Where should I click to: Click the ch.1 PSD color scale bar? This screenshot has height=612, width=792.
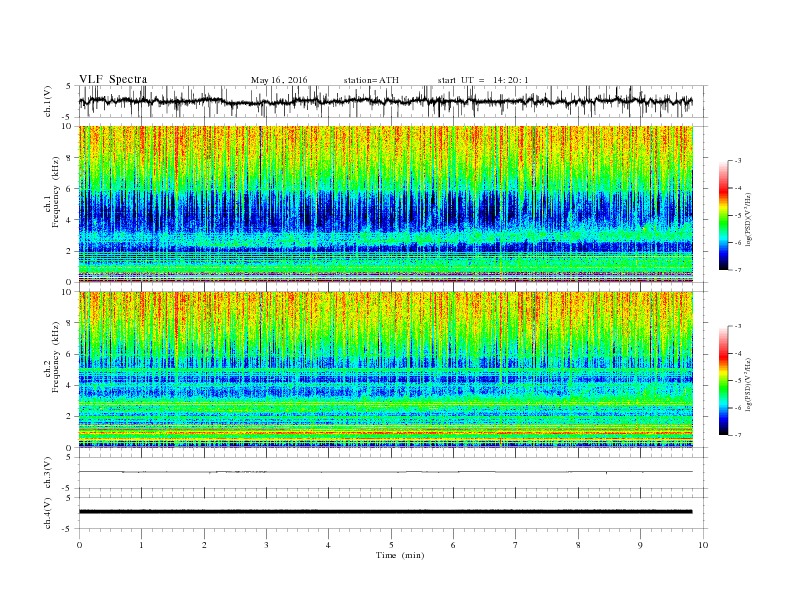click(x=723, y=215)
